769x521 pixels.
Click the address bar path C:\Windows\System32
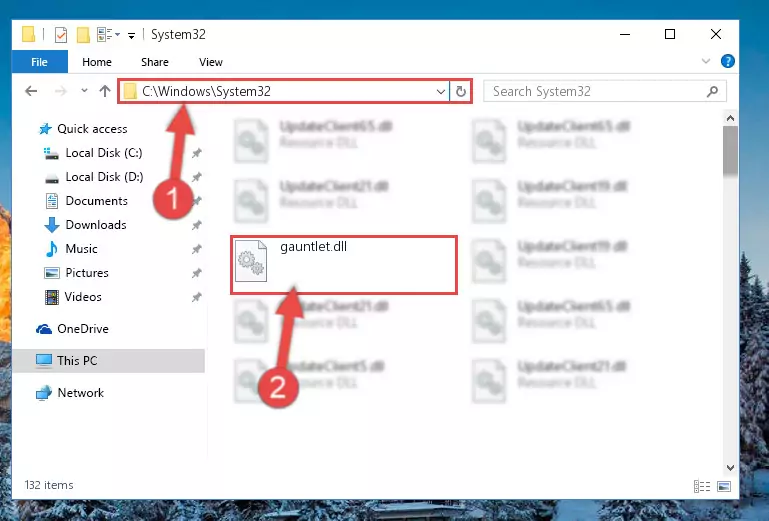pos(206,91)
